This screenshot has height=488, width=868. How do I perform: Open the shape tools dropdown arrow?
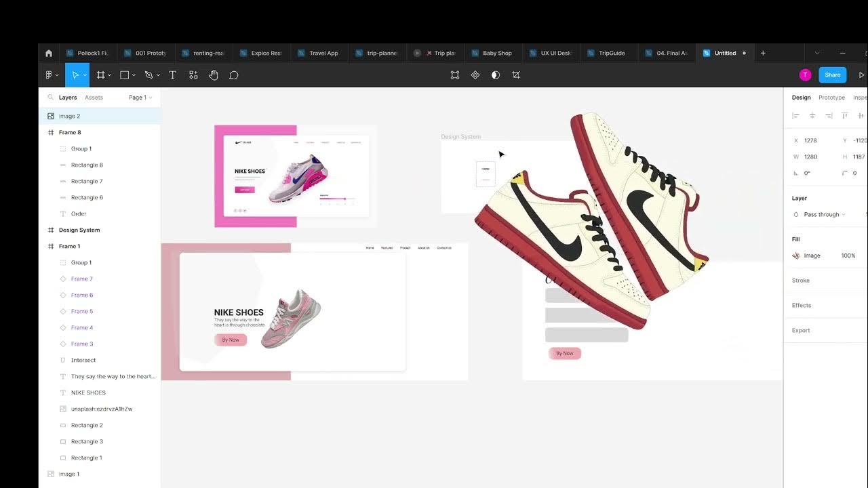(x=134, y=75)
